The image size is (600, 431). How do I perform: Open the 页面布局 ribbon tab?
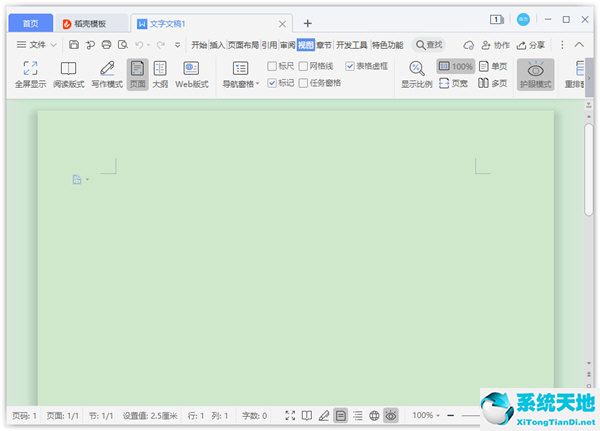tap(243, 45)
